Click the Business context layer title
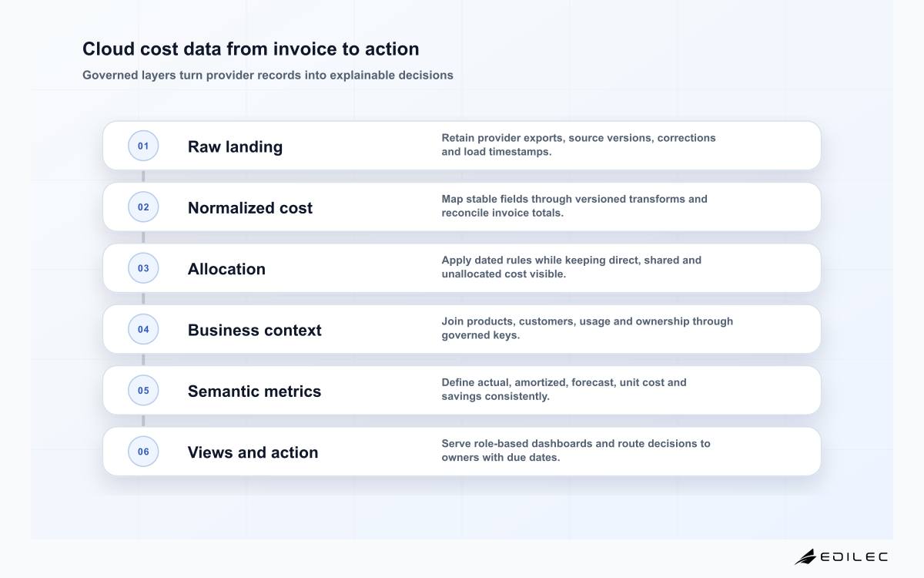Screen dimensions: 924x578 pyautogui.click(x=255, y=330)
